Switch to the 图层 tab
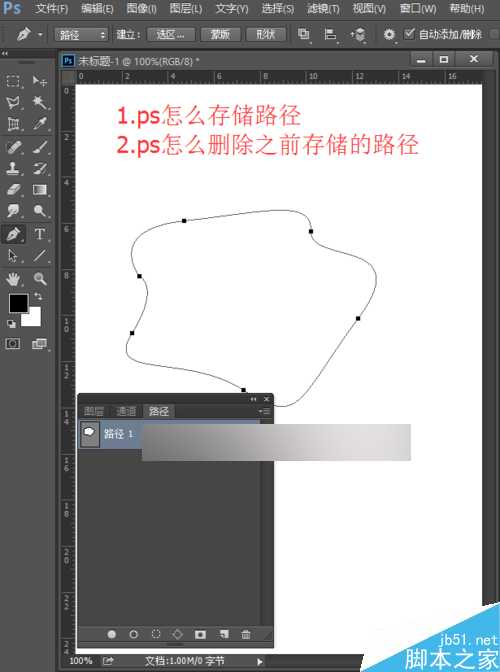500x672 pixels. pyautogui.click(x=94, y=411)
